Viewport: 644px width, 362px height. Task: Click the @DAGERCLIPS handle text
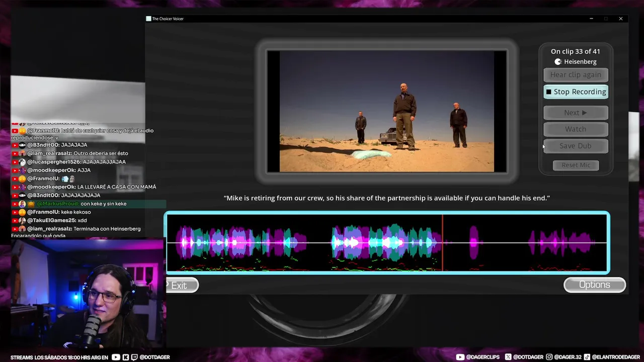point(483,357)
